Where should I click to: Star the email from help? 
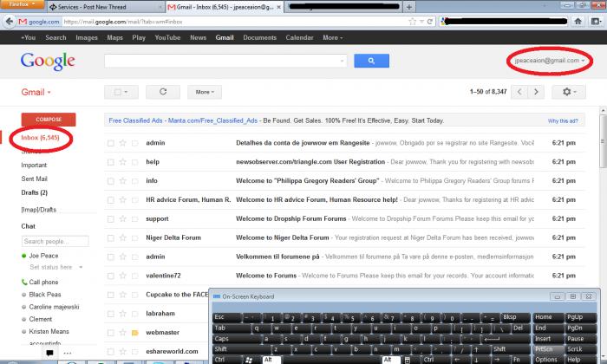coord(123,162)
